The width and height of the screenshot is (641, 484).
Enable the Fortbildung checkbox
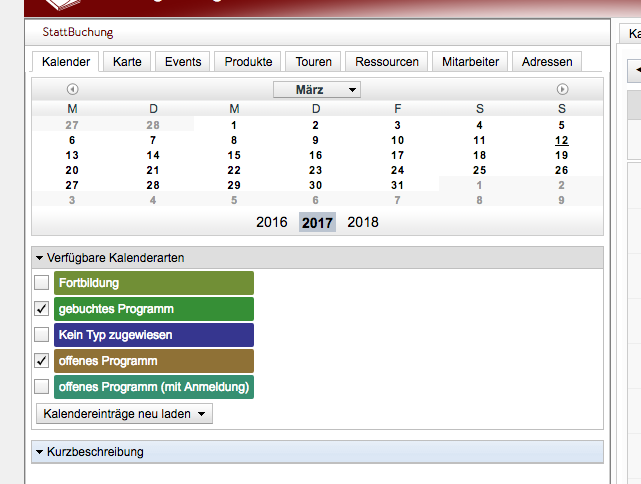click(42, 283)
